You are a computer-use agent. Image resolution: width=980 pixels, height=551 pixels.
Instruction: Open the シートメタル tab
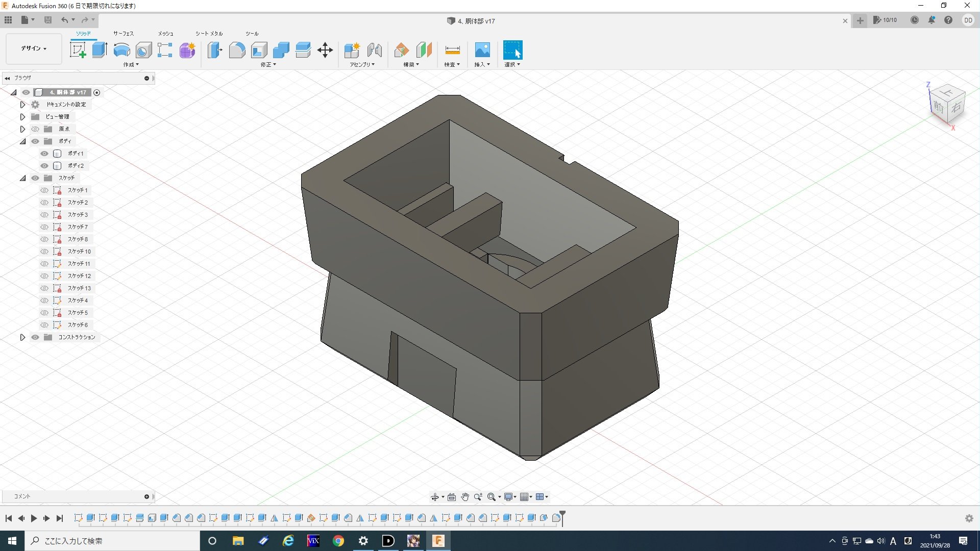point(209,34)
